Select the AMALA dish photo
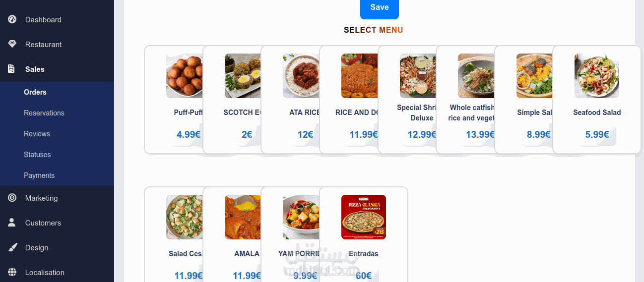Viewport: 644px width, 282px height. (x=243, y=217)
